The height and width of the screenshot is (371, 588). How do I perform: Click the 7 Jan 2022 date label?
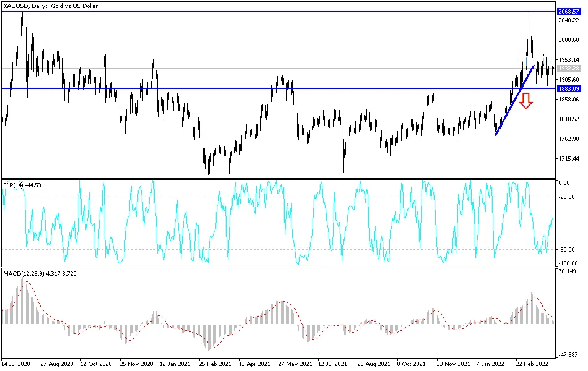click(490, 364)
